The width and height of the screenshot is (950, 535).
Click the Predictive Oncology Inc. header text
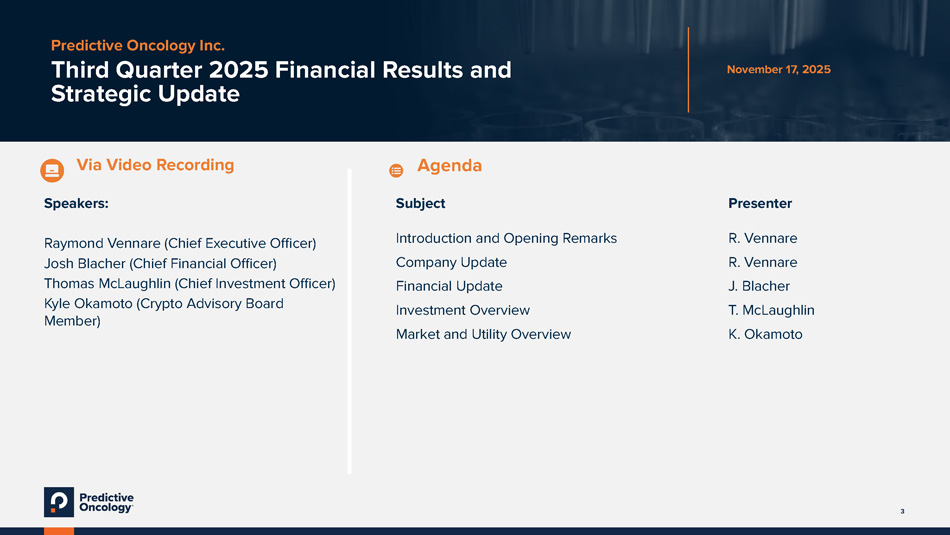pyautogui.click(x=138, y=45)
